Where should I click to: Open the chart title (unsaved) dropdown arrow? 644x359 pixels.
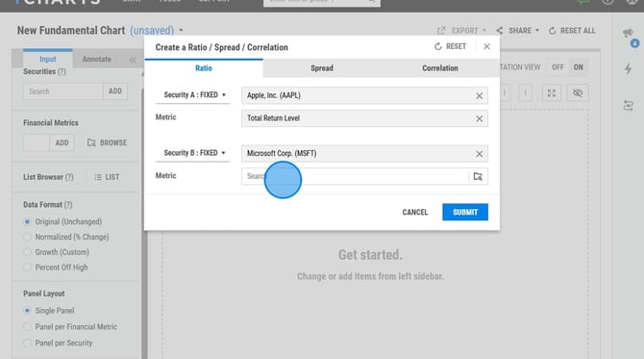(x=181, y=31)
